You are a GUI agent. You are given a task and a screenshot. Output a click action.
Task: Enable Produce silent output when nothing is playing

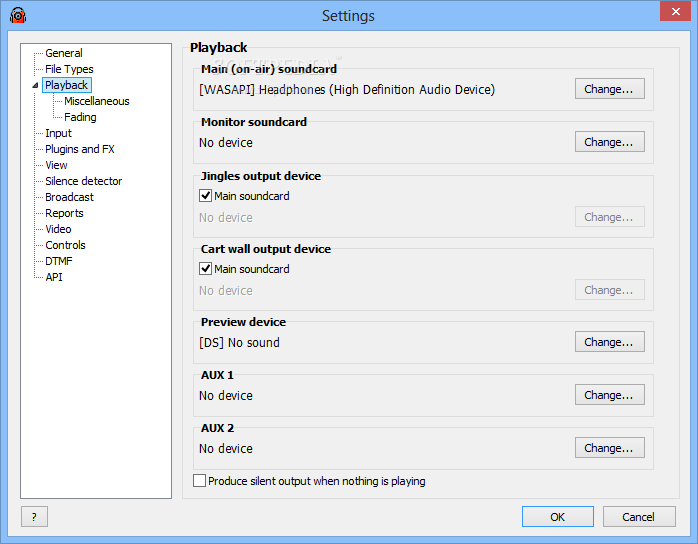coord(199,481)
